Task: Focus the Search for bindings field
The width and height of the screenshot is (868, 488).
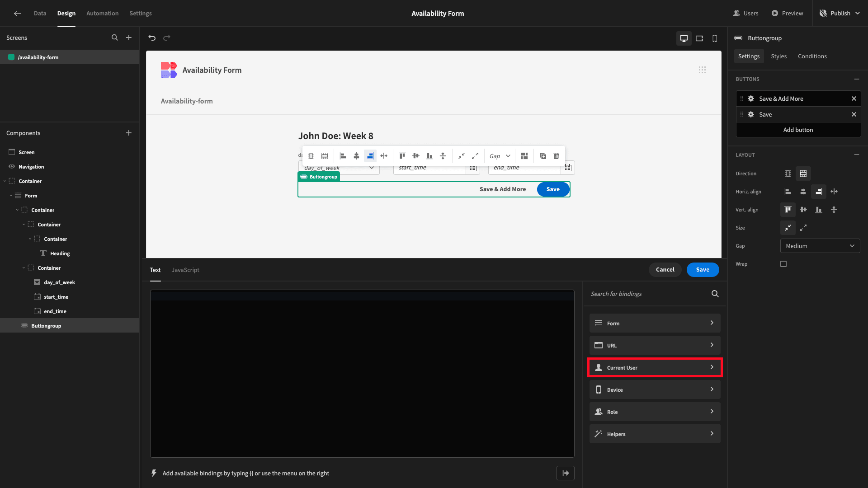Action: click(649, 294)
